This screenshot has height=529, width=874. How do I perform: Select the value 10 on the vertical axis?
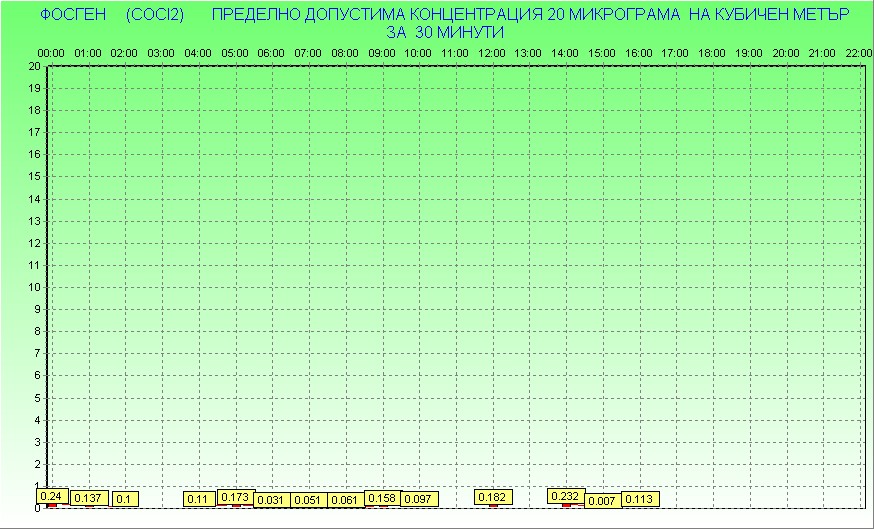point(34,287)
